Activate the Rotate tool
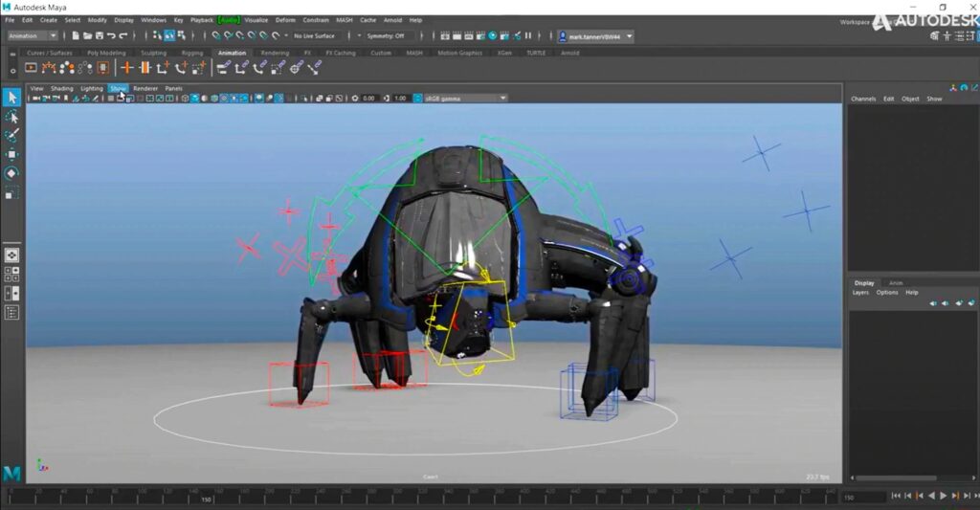This screenshot has width=980, height=510. coord(11,173)
